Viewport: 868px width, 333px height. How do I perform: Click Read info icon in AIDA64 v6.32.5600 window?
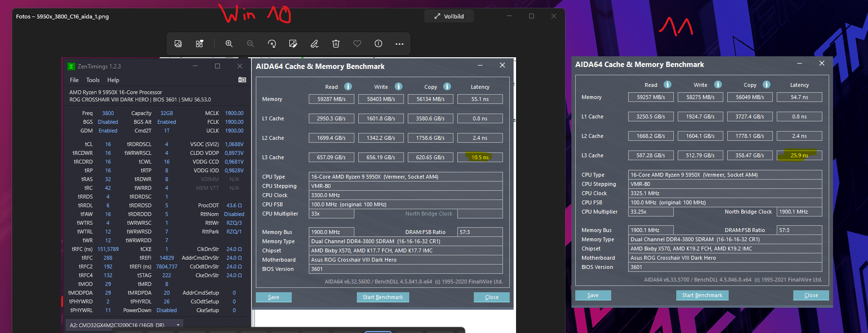click(x=348, y=86)
